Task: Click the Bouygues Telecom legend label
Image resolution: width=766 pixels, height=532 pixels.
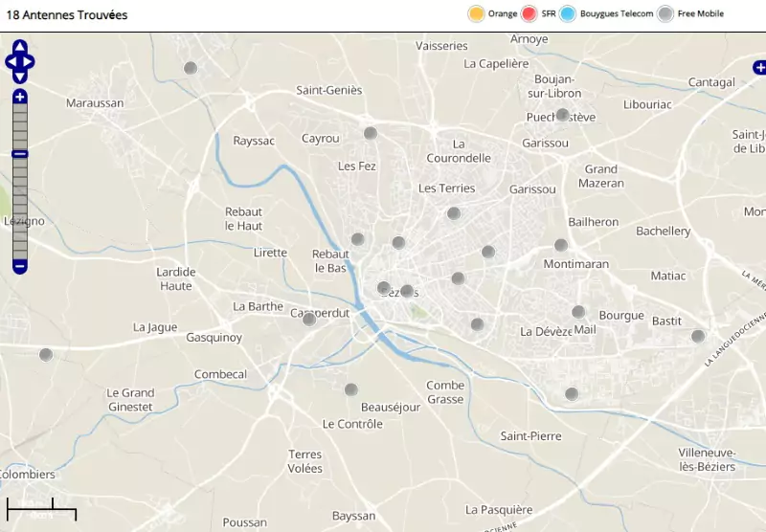Action: pyautogui.click(x=616, y=13)
